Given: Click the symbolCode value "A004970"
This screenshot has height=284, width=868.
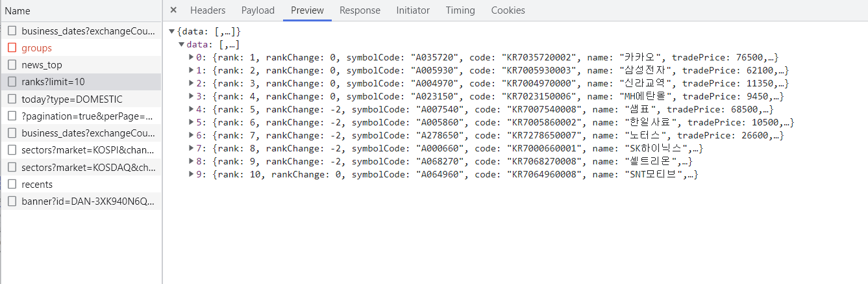Looking at the screenshot, I should 434,83.
